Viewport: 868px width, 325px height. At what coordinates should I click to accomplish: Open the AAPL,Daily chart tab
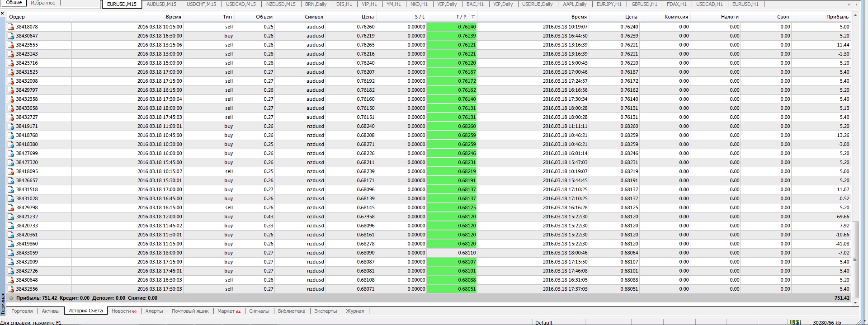[575, 4]
